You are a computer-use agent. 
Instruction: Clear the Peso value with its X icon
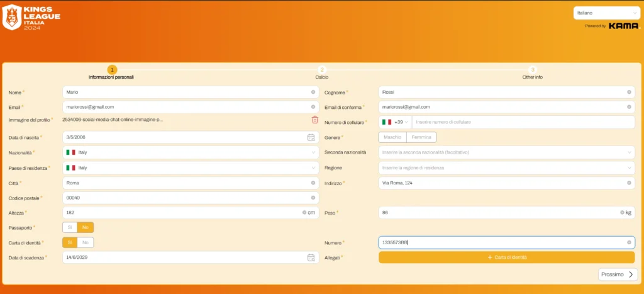point(622,213)
